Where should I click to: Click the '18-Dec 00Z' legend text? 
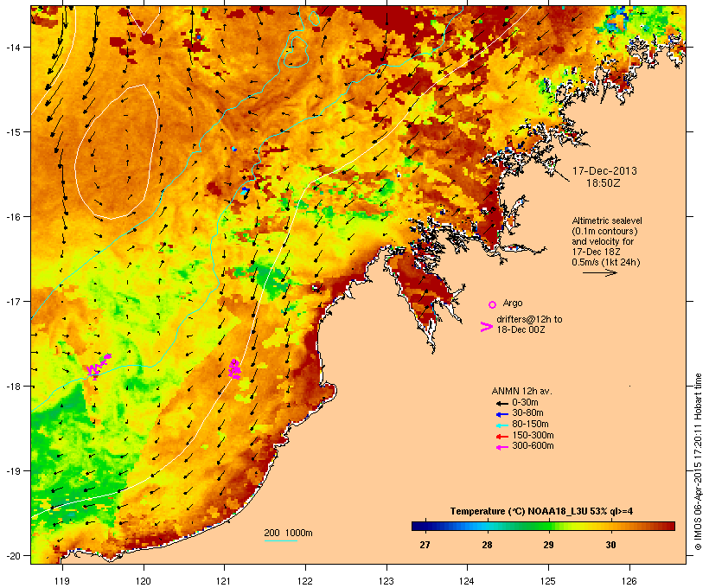point(521,329)
